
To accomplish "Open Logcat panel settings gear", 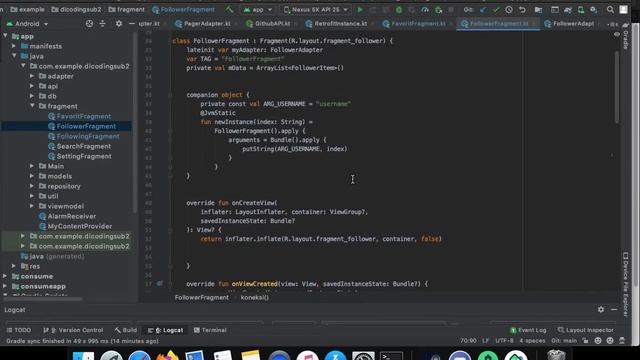I will coord(601,309).
